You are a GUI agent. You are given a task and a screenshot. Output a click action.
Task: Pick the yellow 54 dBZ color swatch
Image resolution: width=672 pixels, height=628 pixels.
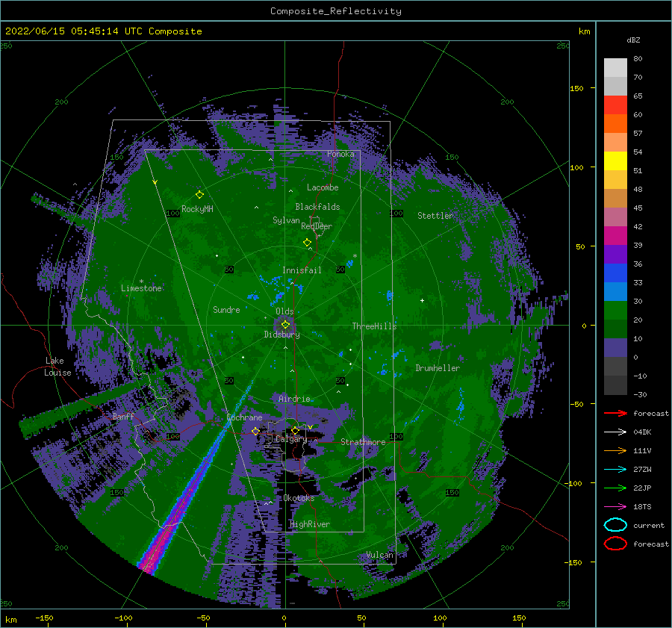click(x=615, y=161)
